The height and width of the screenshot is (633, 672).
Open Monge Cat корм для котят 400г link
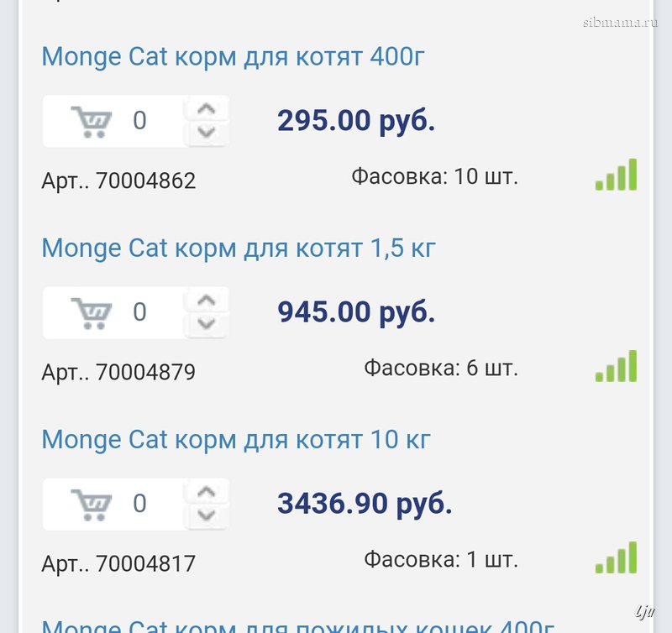pos(234,57)
